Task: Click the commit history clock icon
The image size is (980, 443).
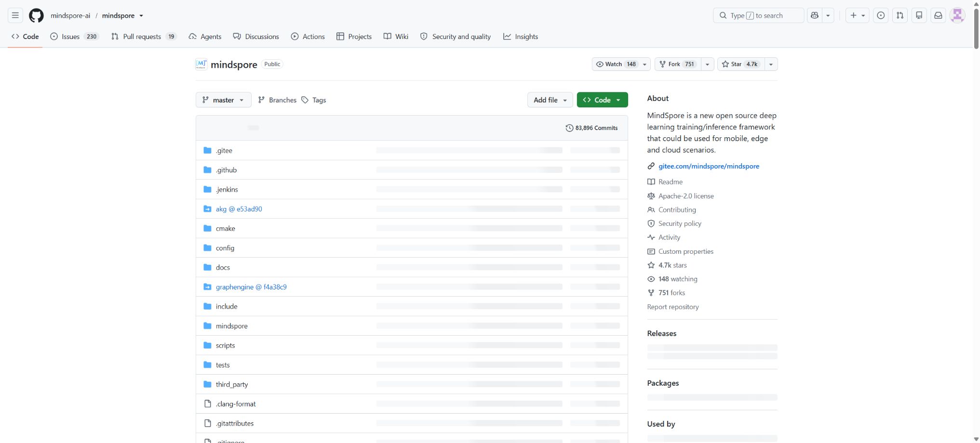Action: point(569,128)
